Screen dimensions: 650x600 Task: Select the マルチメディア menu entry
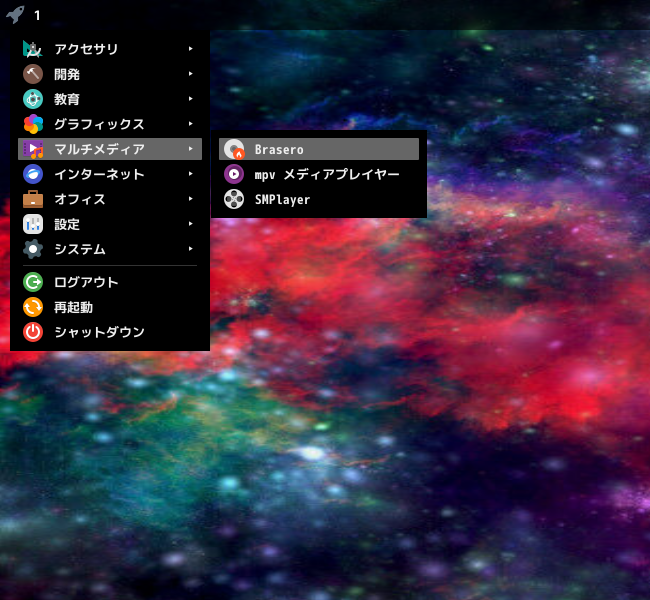[110, 149]
